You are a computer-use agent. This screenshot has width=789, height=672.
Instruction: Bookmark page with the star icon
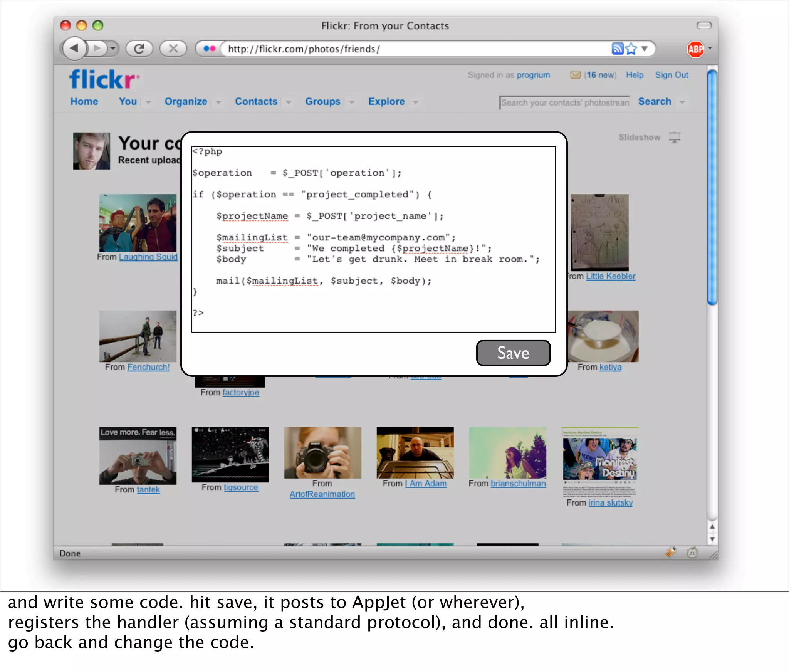pos(631,49)
